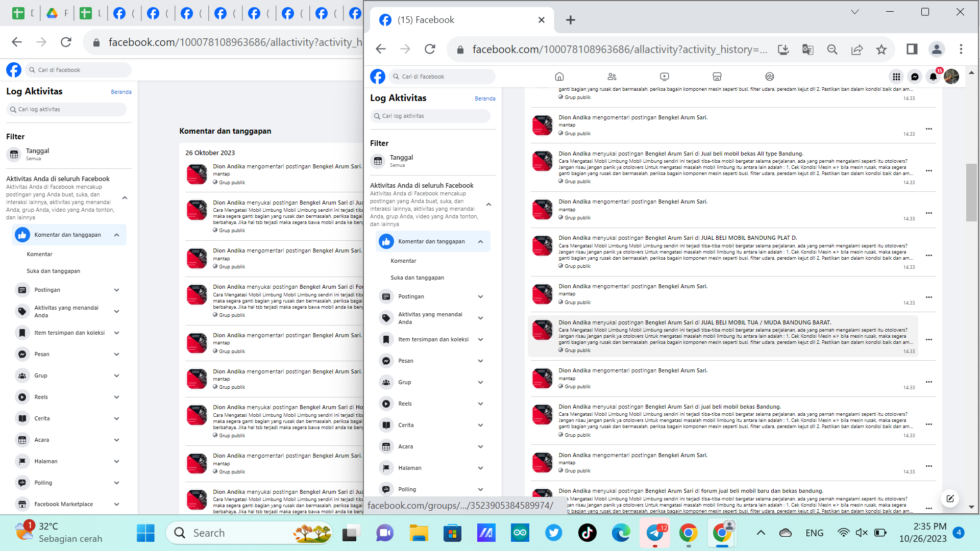Open TikTok from the Windows taskbar
The height and width of the screenshot is (551, 980).
click(x=587, y=533)
